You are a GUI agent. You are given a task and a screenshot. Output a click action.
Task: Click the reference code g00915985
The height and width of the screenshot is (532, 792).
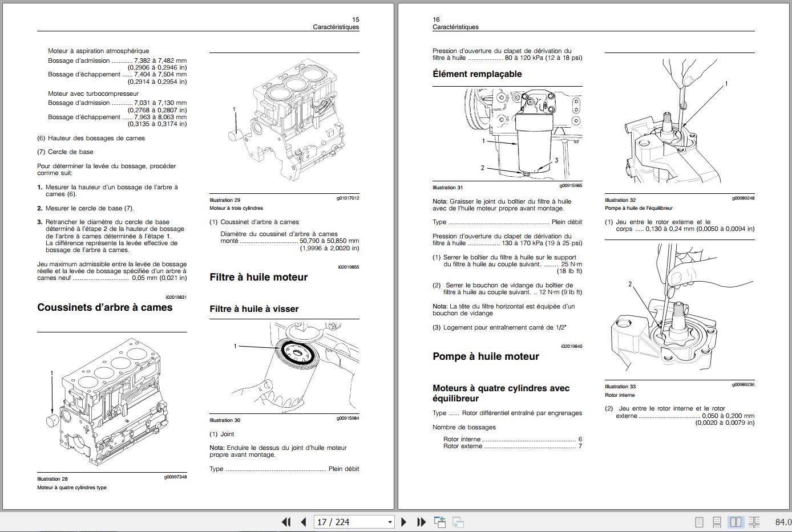(571, 186)
